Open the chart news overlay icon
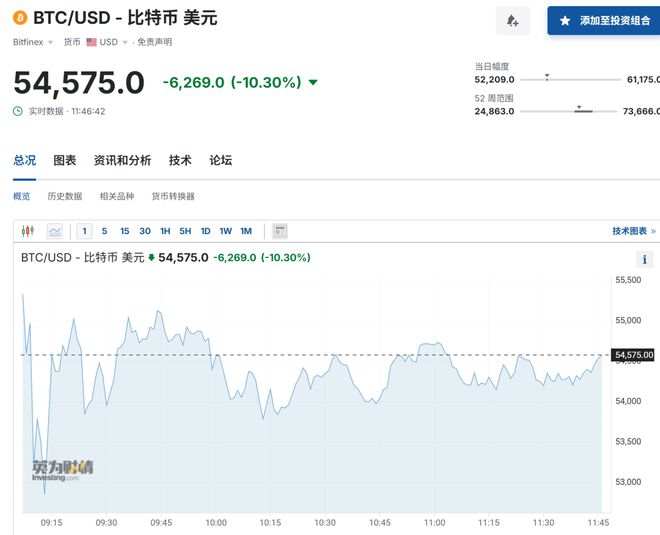The height and width of the screenshot is (535, 660). [x=280, y=231]
